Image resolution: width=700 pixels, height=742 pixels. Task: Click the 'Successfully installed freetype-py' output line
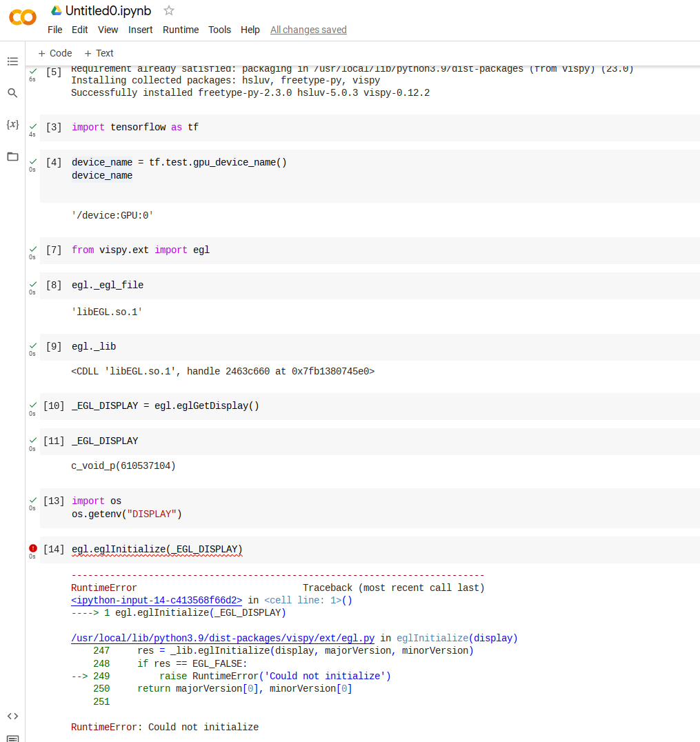point(250,92)
